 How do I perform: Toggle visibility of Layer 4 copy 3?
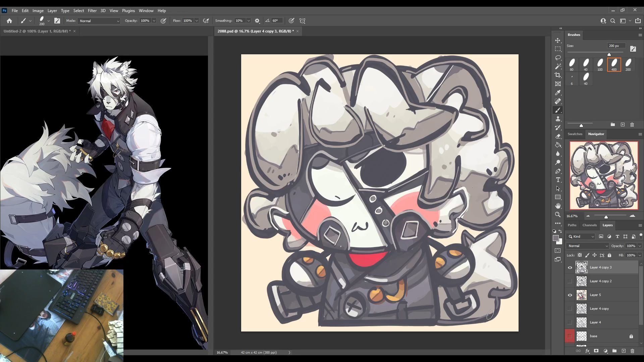[x=570, y=267]
